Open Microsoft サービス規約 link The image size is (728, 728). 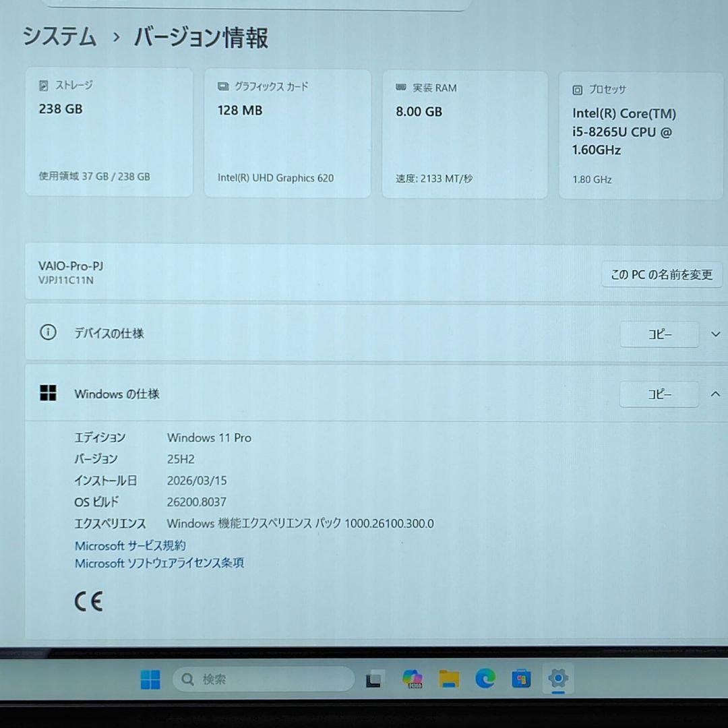click(x=131, y=545)
